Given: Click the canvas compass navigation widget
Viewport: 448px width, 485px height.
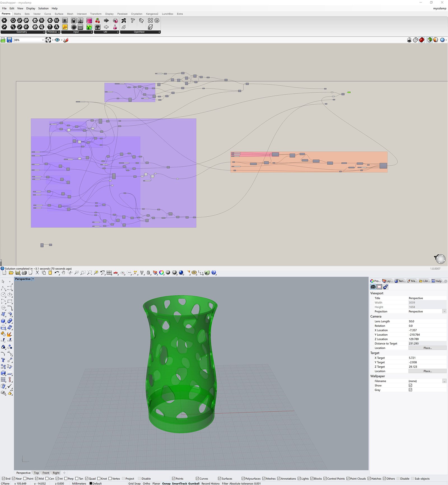Looking at the screenshot, I should tap(440, 259).
